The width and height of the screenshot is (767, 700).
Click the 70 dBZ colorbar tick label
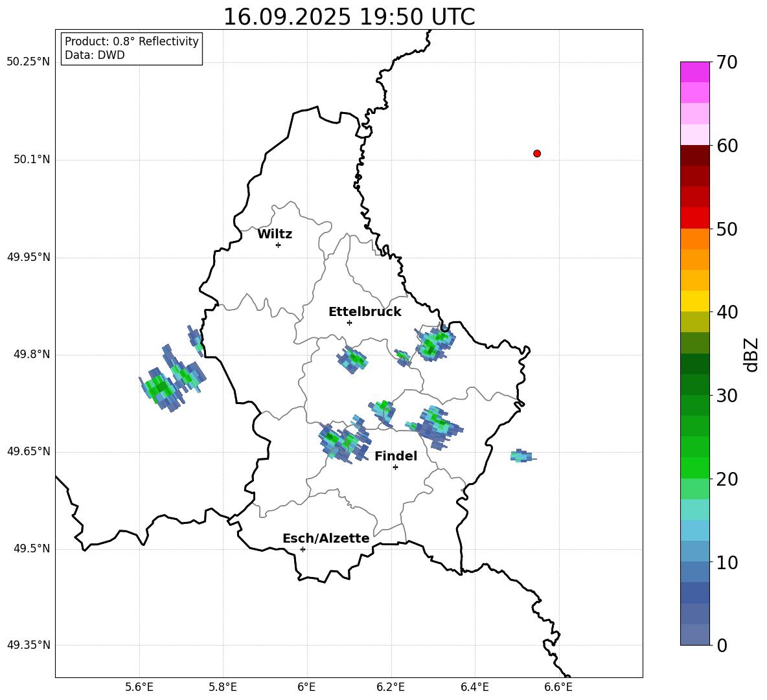pyautogui.click(x=727, y=62)
